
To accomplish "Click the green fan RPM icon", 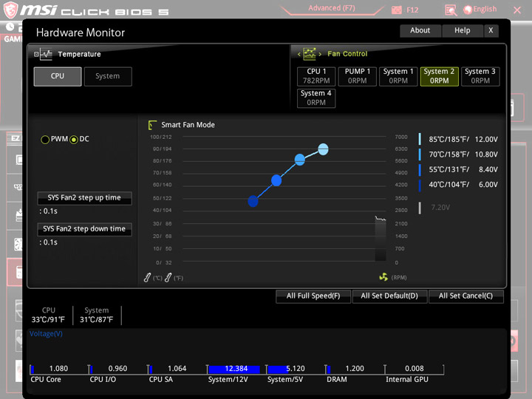I will point(383,277).
